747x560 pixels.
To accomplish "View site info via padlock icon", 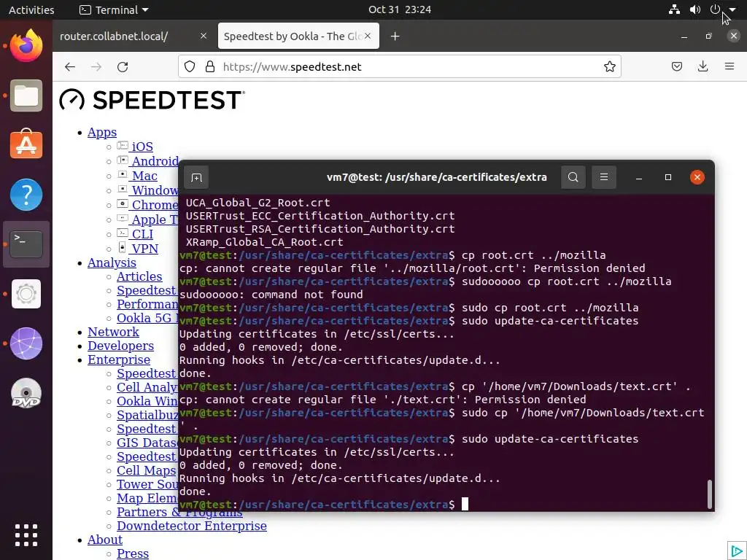I will [x=209, y=66].
